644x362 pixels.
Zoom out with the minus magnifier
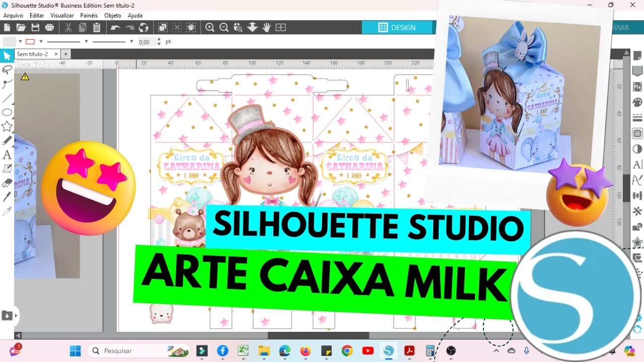(224, 27)
